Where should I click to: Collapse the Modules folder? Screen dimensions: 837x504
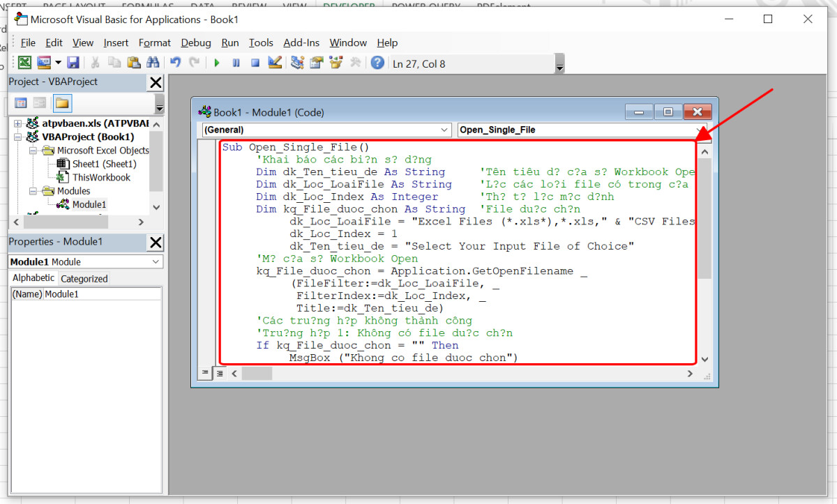pyautogui.click(x=32, y=190)
